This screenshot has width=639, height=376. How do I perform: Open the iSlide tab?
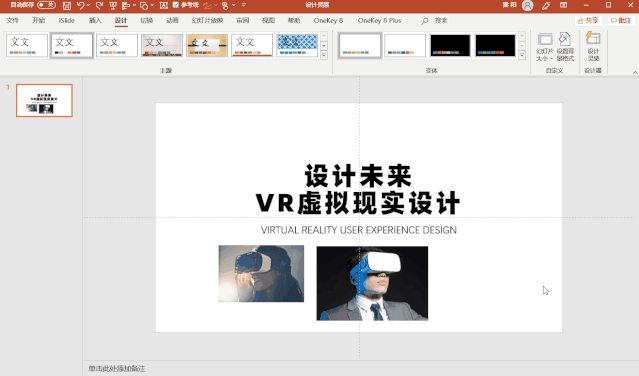pos(66,20)
